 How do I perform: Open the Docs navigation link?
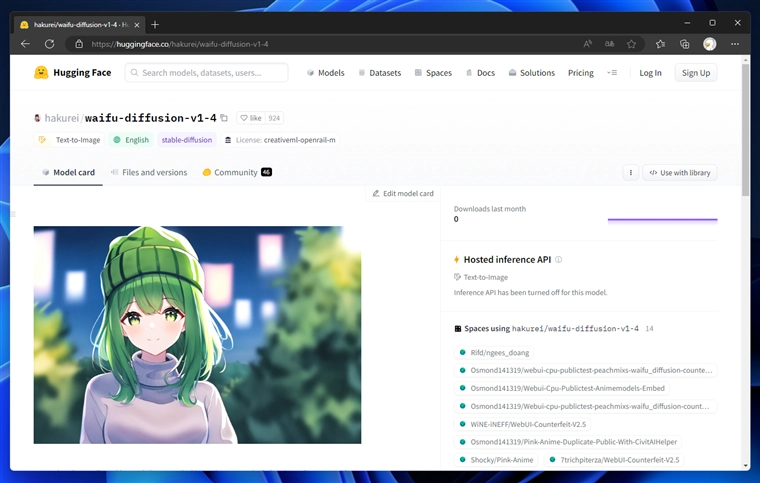coord(480,73)
